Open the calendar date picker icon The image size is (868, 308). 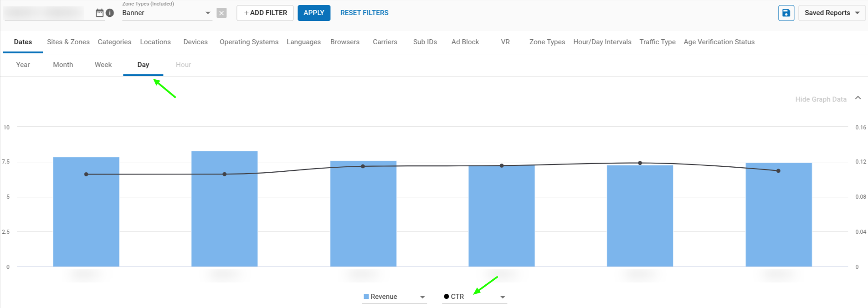click(x=99, y=13)
